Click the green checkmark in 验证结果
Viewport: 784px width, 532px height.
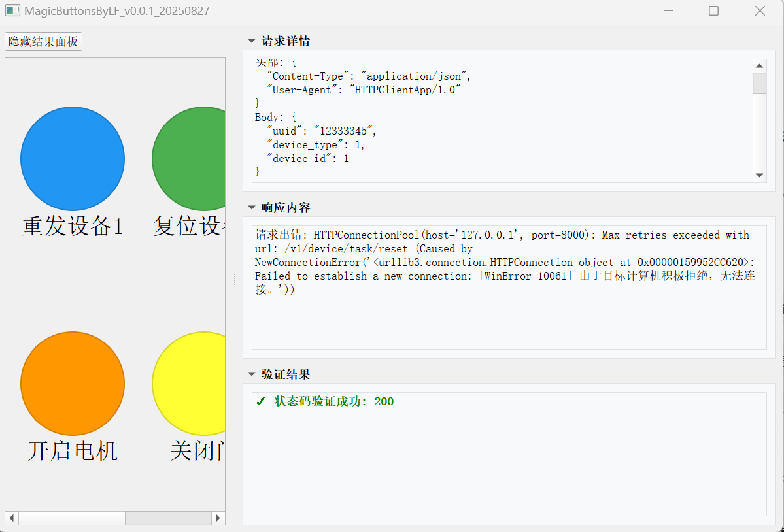(x=260, y=402)
